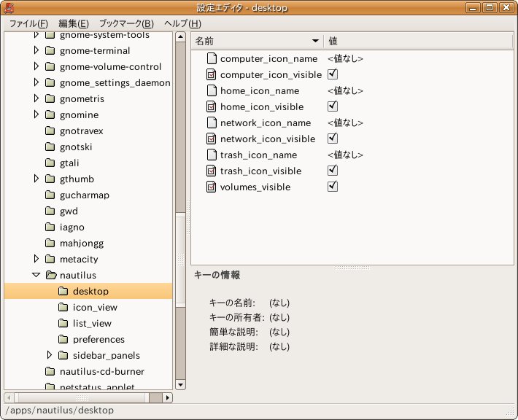Click the home_icon_visible boolean key icon

[211, 106]
